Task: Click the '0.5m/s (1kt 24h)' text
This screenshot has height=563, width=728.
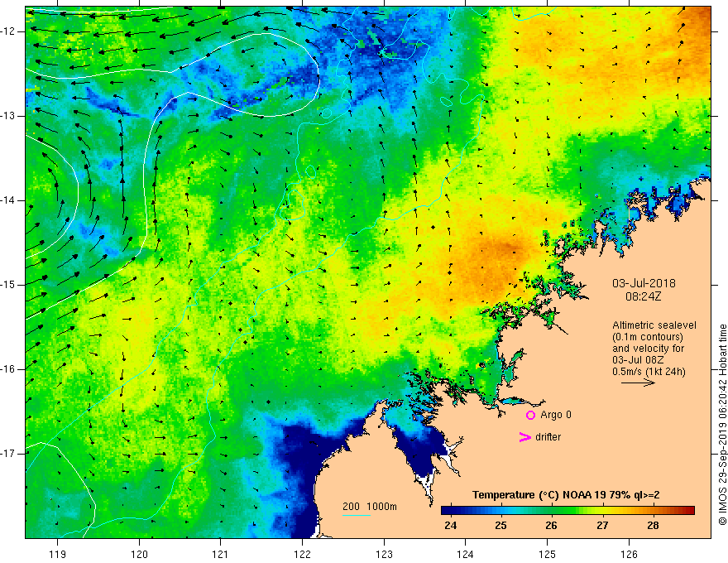Action: coord(649,372)
